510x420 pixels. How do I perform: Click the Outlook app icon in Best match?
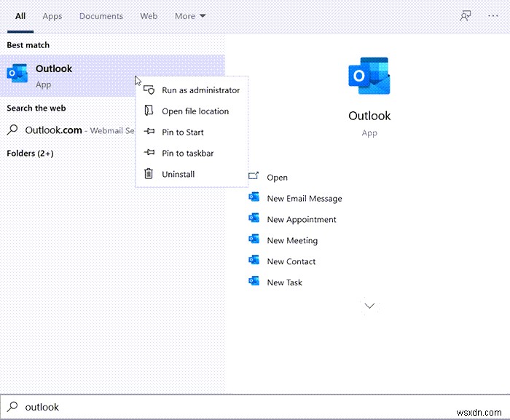click(x=17, y=73)
